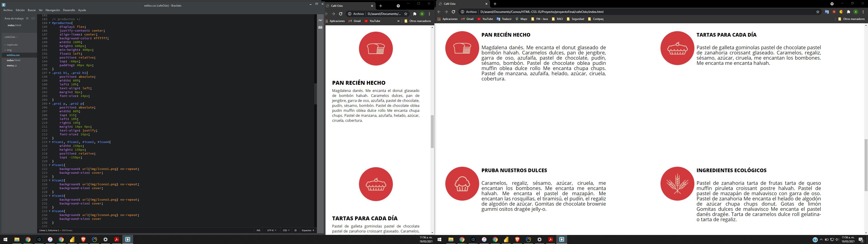
Task: Open Brackets from the left taskbar
Action: [128, 239]
